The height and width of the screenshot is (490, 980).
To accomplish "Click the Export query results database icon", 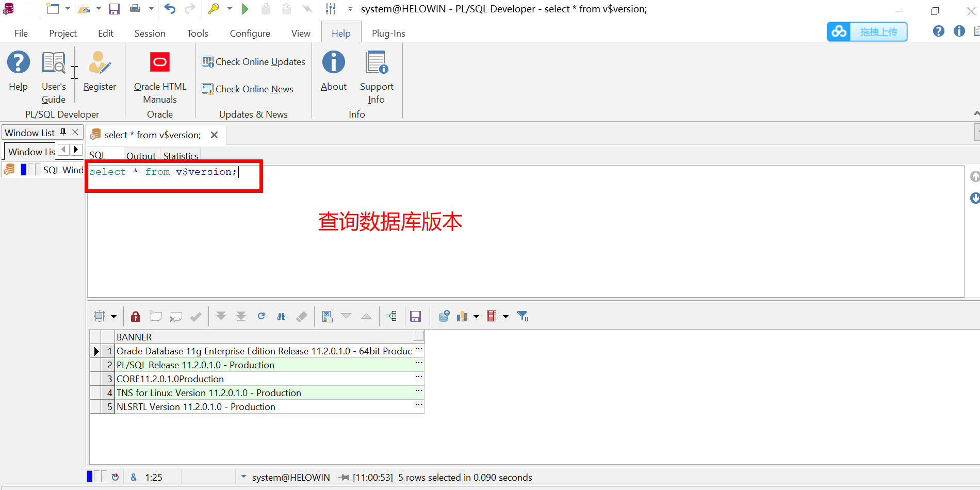I will pos(444,316).
